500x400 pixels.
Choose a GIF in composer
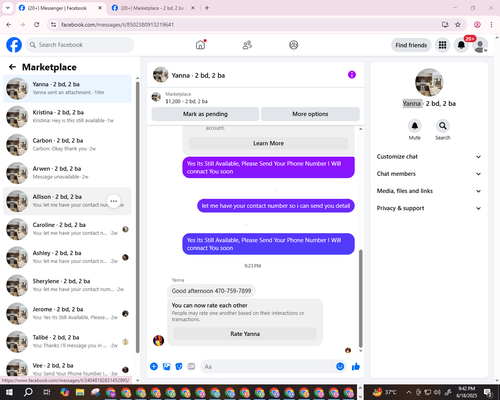point(191,366)
